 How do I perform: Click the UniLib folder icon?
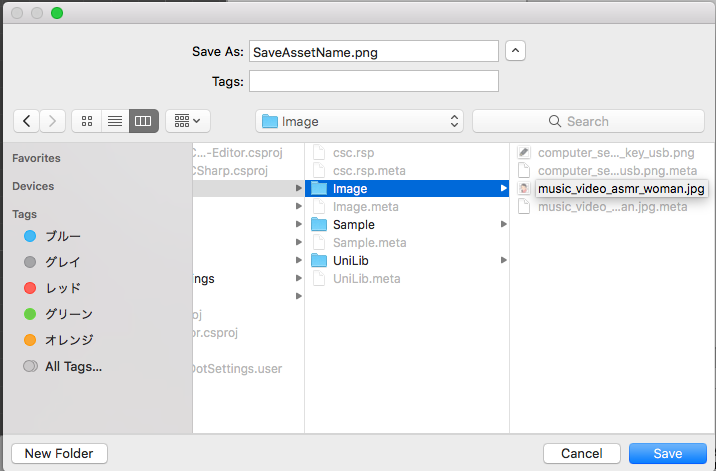pos(319,260)
